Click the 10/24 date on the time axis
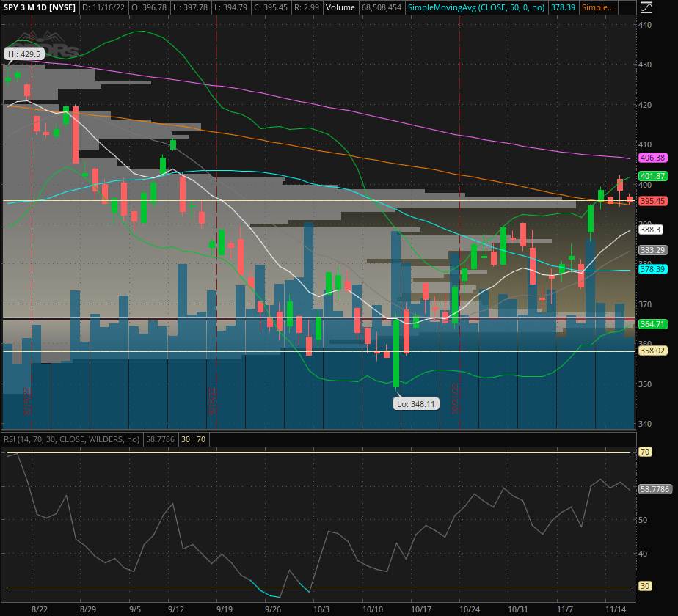 point(470,609)
